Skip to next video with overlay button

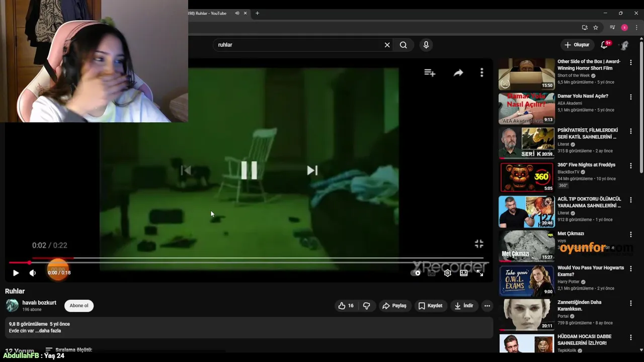click(x=312, y=170)
